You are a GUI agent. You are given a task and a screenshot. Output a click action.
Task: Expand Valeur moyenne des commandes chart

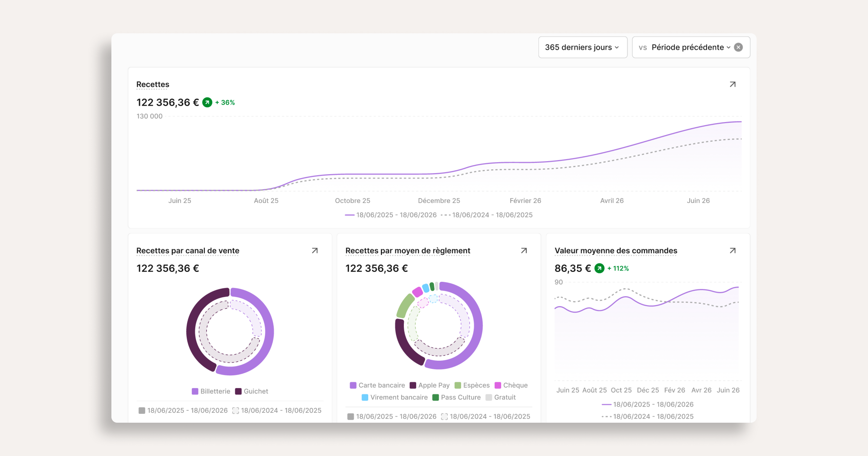732,251
